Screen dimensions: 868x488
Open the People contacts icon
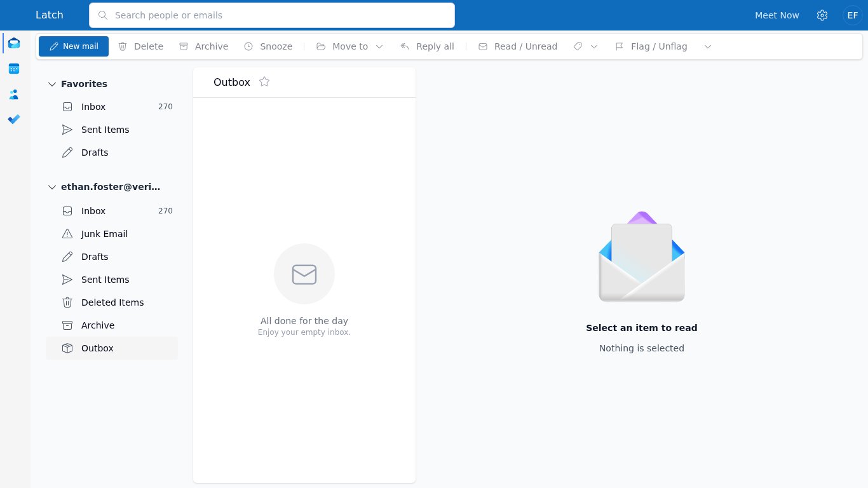14,94
